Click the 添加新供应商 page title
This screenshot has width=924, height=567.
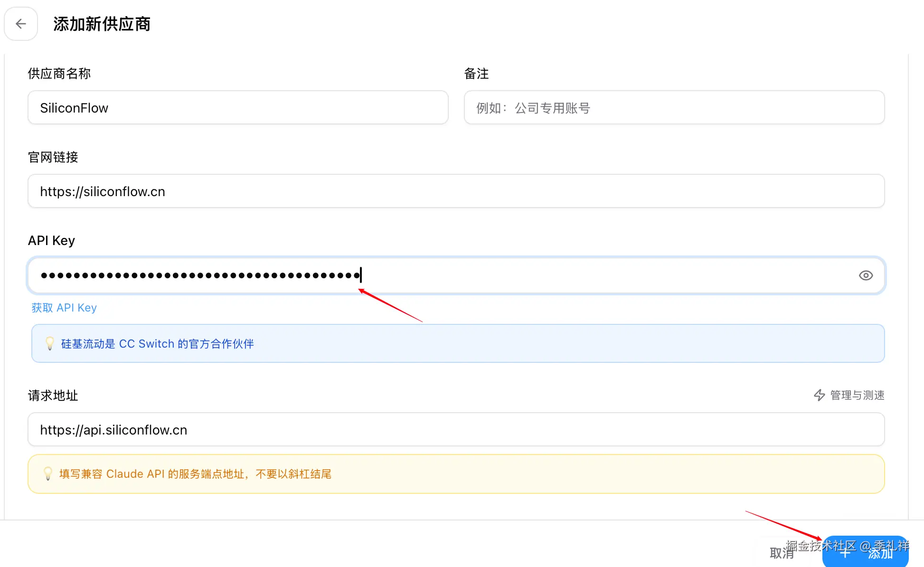point(102,24)
